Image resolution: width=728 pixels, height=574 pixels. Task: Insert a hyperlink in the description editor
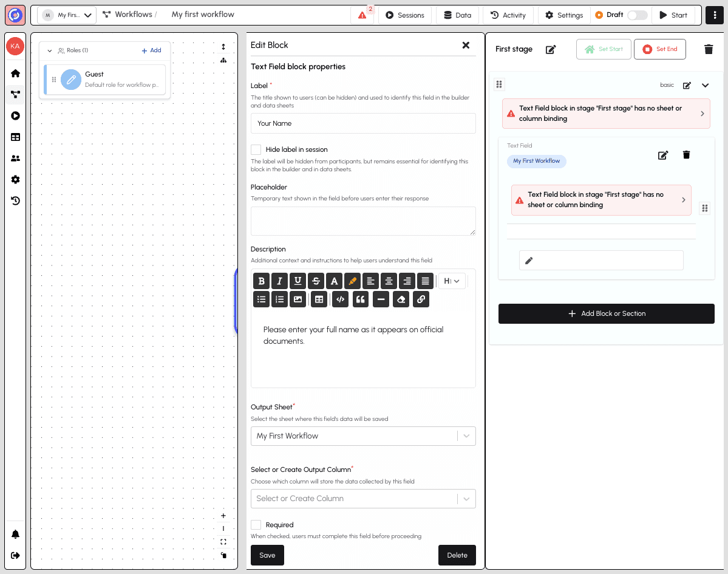421,299
